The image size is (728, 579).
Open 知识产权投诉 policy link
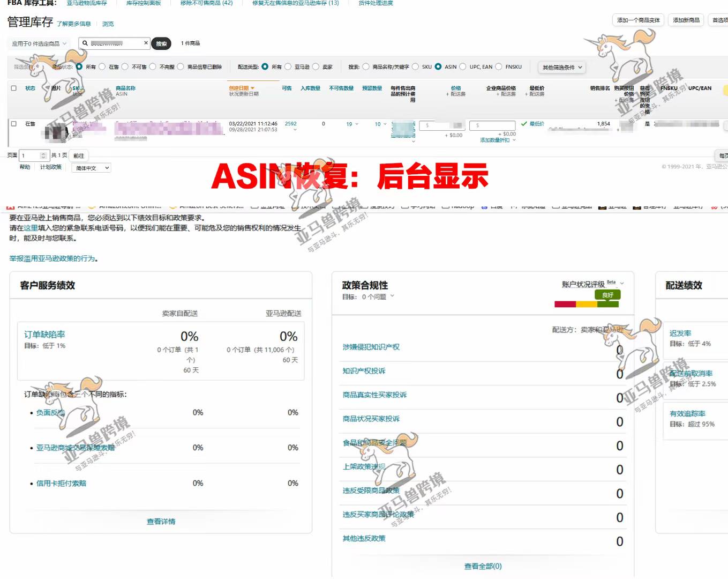[364, 371]
